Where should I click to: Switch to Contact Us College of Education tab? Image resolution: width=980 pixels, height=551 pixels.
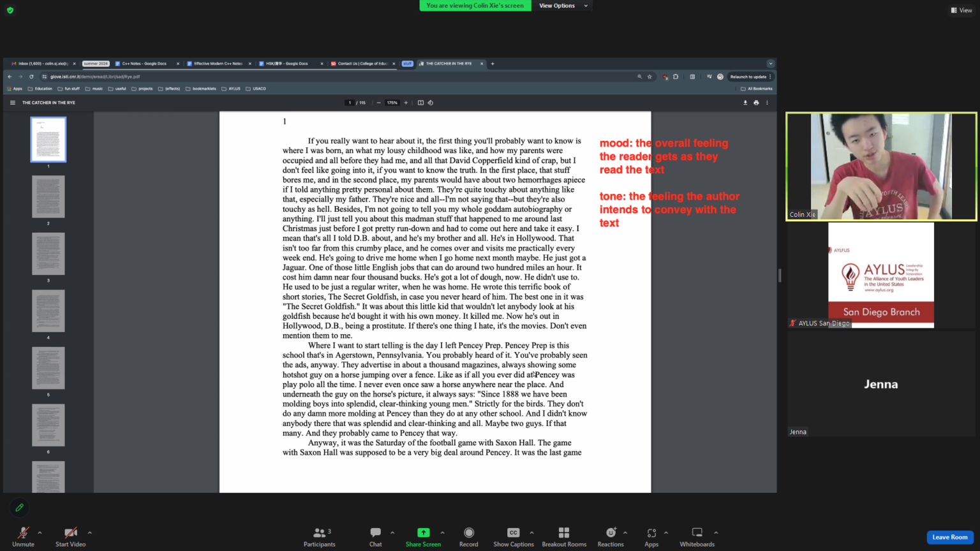coord(362,64)
